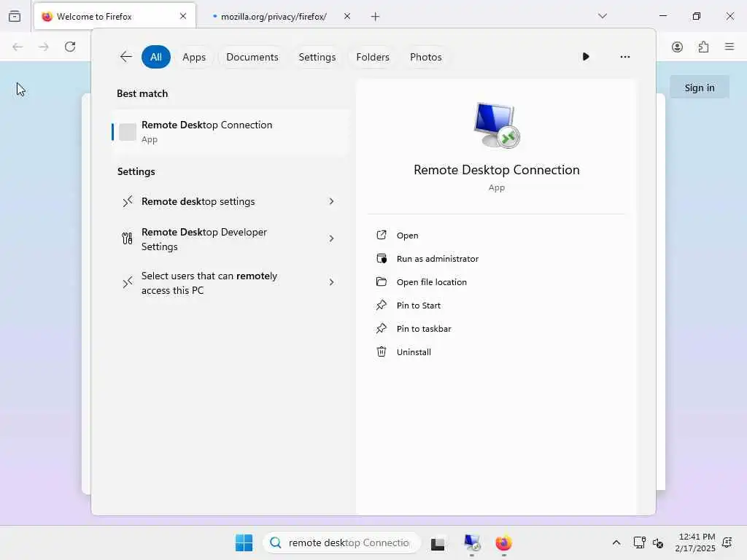Open Firefox View icon in tab bar
The image size is (747, 560).
[15, 16]
